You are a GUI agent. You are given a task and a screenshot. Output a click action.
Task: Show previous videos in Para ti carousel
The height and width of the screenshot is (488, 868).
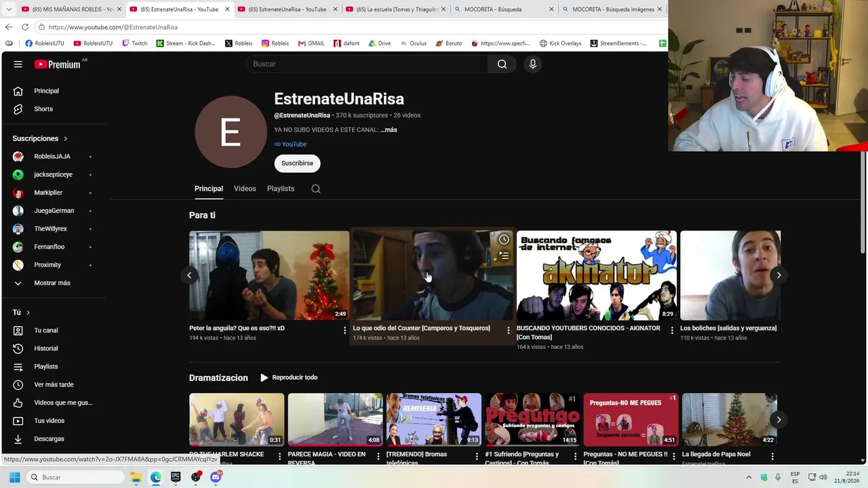(x=189, y=275)
